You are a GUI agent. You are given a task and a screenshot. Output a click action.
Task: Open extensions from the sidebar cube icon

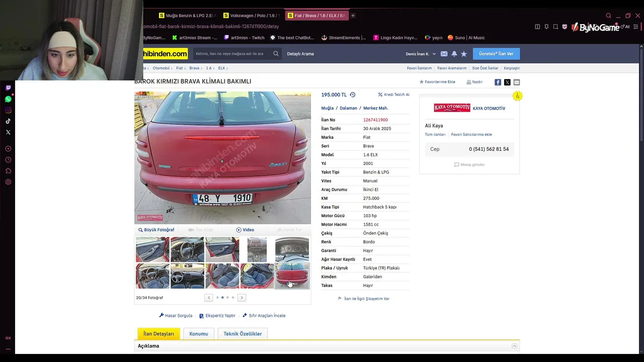click(x=8, y=171)
